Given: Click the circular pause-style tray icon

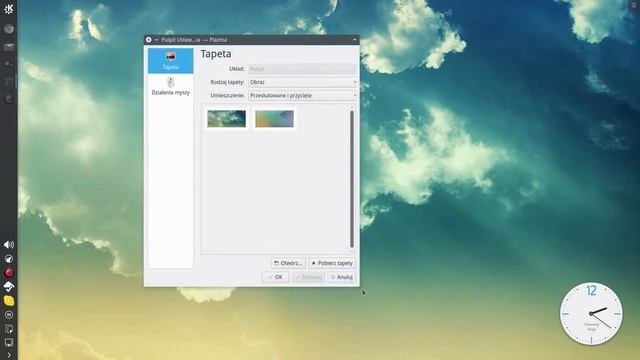Looking at the screenshot, I should [9, 315].
